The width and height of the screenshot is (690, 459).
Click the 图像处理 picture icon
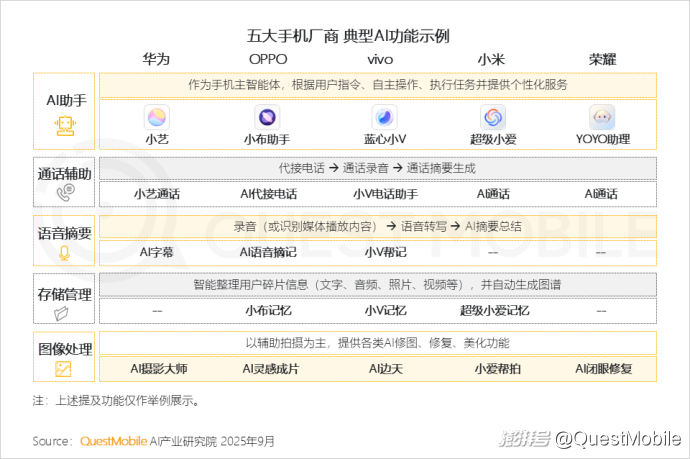pos(64,369)
